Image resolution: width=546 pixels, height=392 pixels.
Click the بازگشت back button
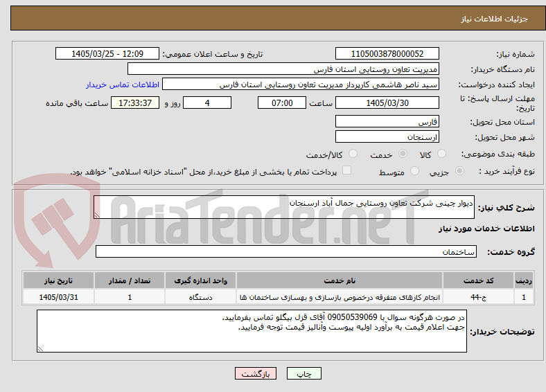(x=256, y=373)
